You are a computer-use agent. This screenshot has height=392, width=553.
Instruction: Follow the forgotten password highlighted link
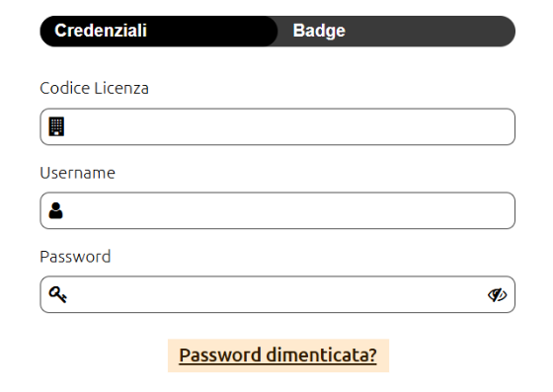pos(277,355)
